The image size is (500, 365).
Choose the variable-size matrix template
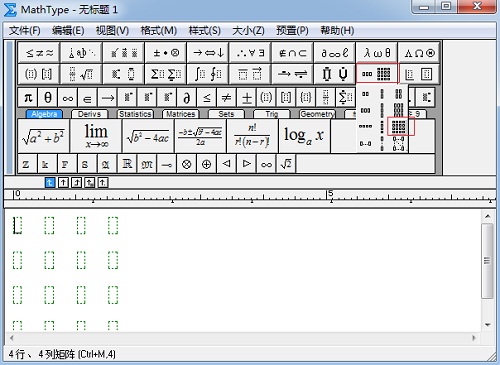click(x=398, y=144)
